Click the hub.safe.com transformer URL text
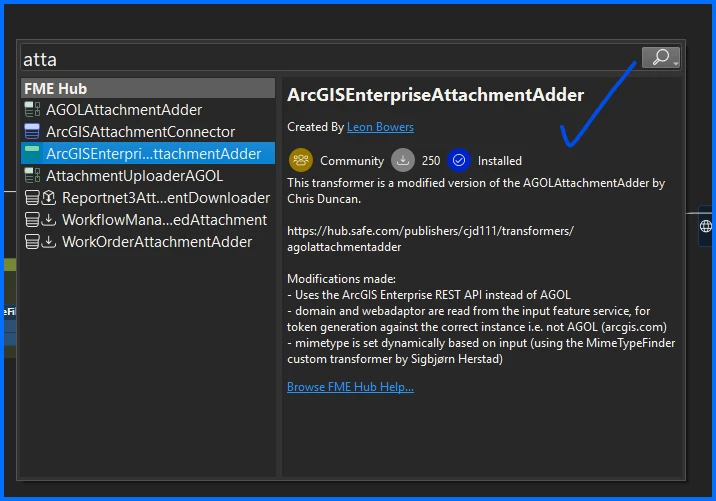Screen dimensions: 716x501 point(430,239)
